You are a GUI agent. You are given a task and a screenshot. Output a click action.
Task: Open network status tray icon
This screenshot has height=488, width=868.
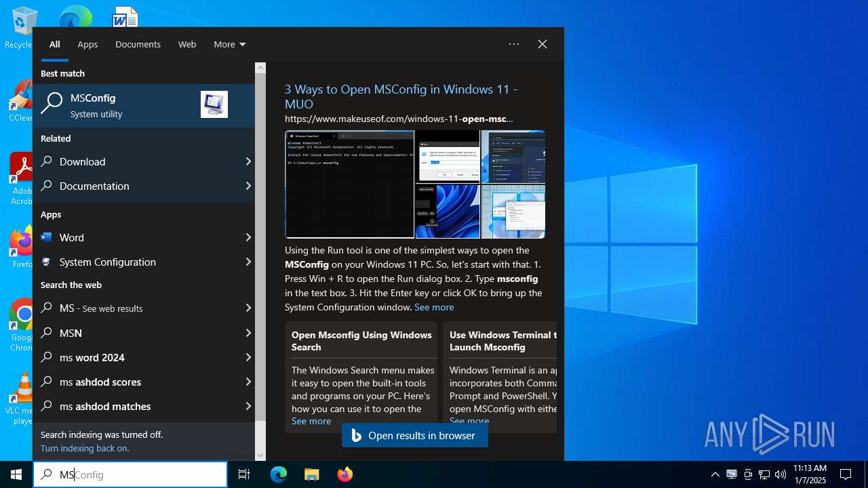764,474
